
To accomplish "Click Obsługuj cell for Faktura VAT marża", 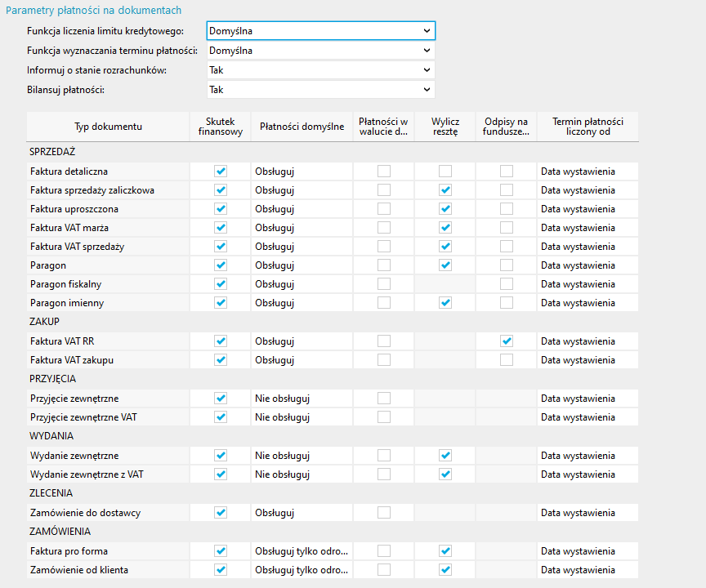I will coord(302,228).
